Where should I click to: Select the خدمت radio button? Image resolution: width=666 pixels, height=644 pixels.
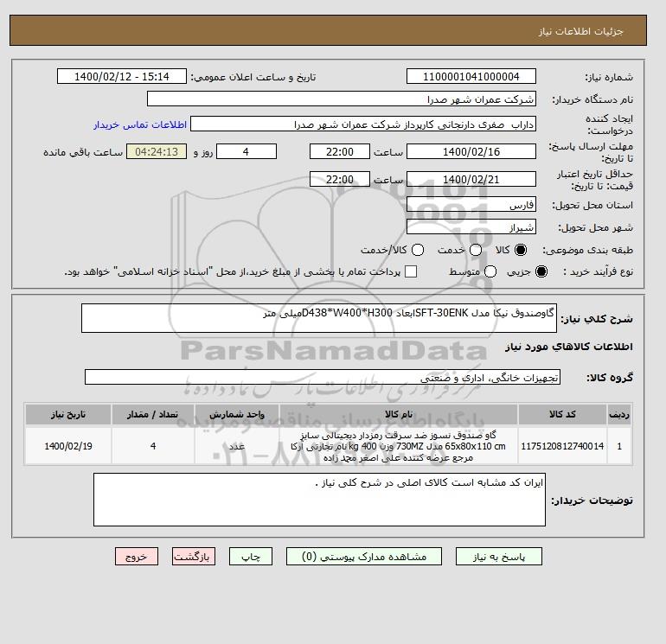(476, 250)
